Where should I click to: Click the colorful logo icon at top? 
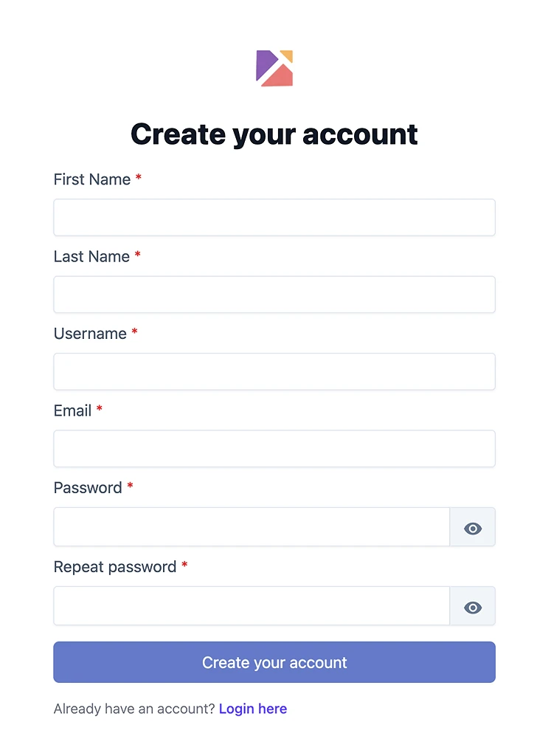(x=274, y=68)
